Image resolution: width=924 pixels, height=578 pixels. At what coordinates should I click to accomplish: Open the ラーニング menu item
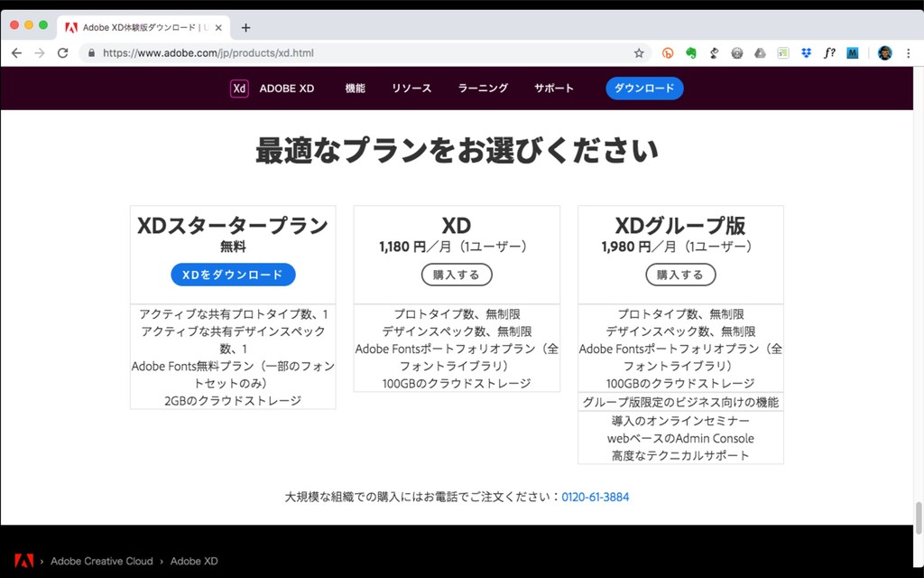coord(483,89)
